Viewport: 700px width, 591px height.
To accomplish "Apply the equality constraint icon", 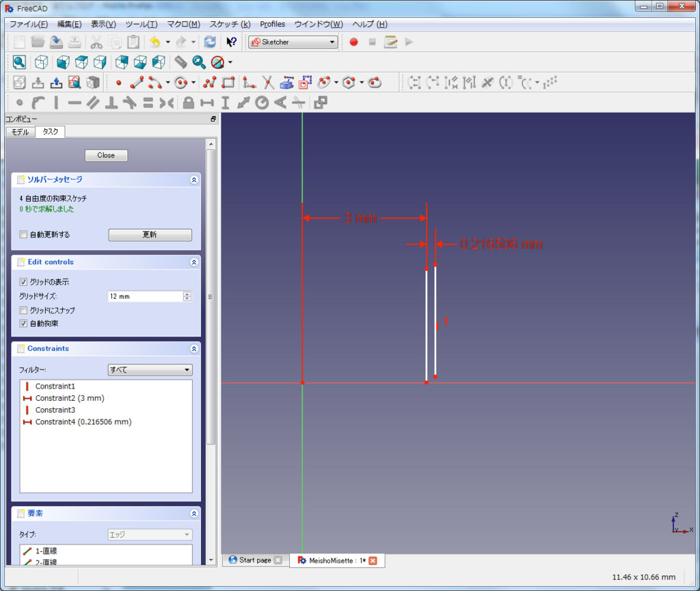I will [148, 103].
